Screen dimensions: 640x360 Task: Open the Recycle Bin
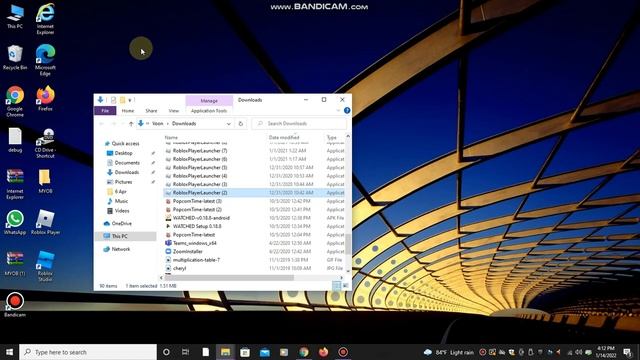[x=15, y=58]
